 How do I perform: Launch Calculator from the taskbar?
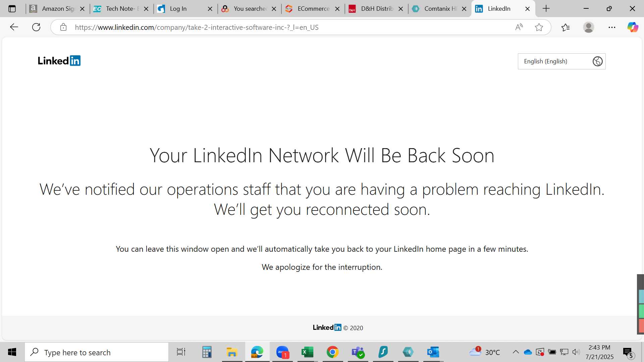coord(207,352)
